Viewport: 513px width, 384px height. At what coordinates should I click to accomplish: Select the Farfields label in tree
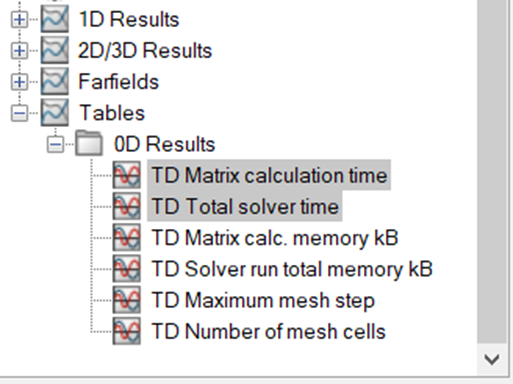tap(118, 82)
